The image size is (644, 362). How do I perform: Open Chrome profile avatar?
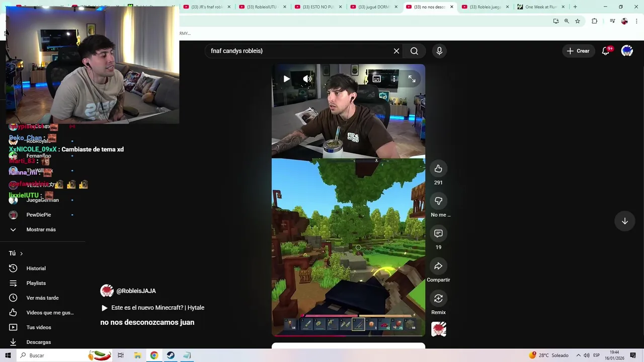tap(624, 21)
